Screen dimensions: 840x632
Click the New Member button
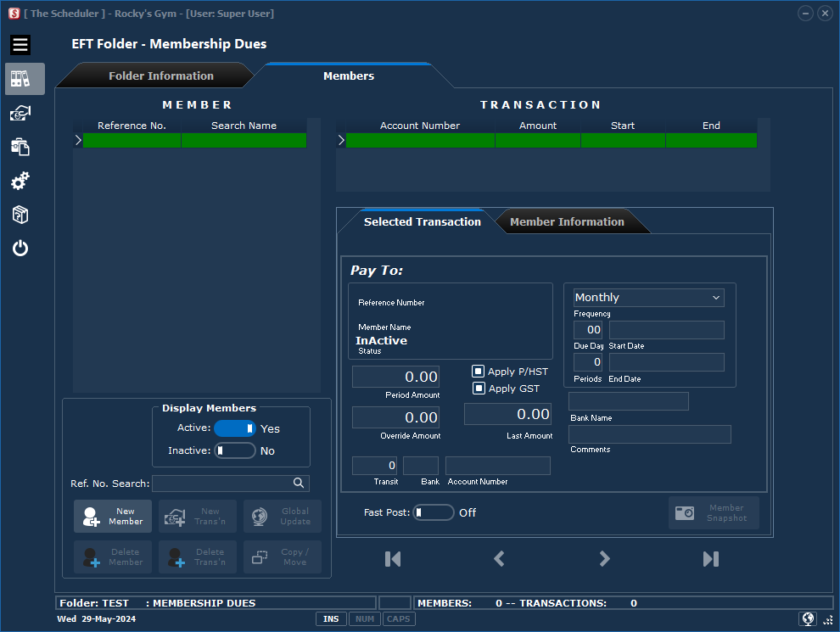tap(113, 517)
